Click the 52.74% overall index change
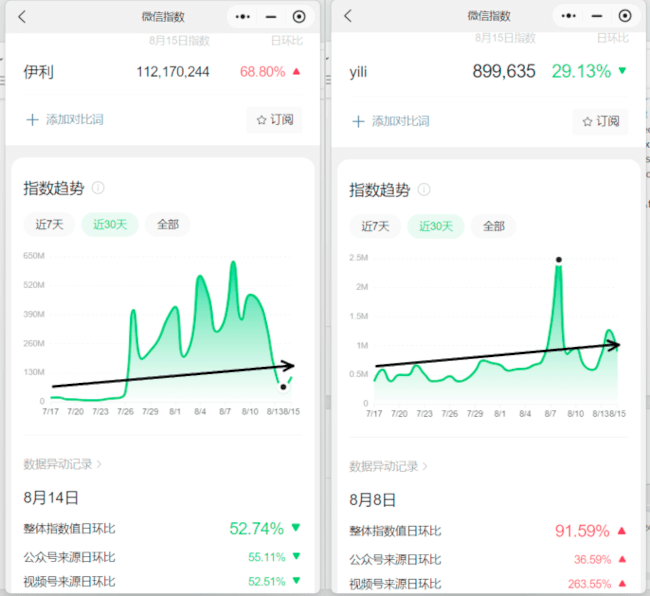The width and height of the screenshot is (650, 596). point(257,529)
